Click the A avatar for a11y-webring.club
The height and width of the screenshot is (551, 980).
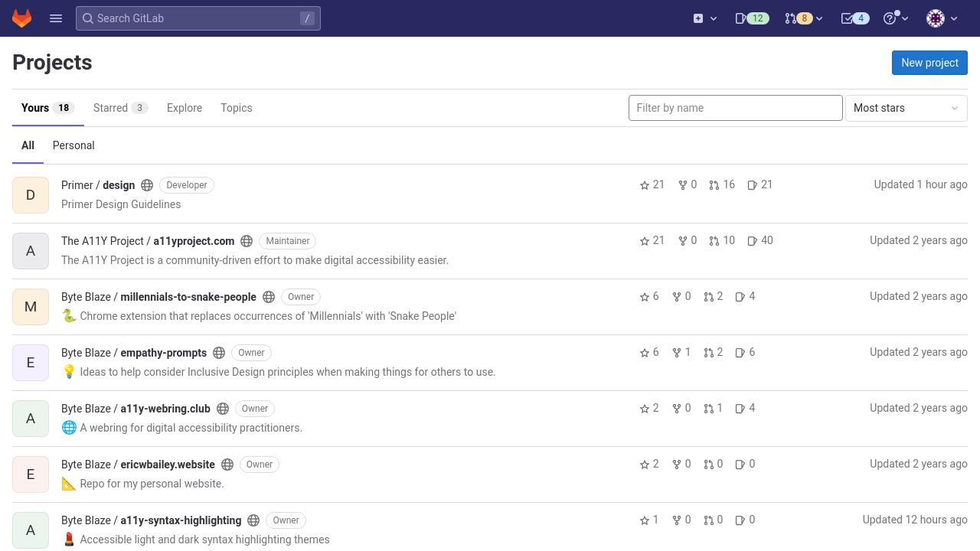pyautogui.click(x=31, y=419)
